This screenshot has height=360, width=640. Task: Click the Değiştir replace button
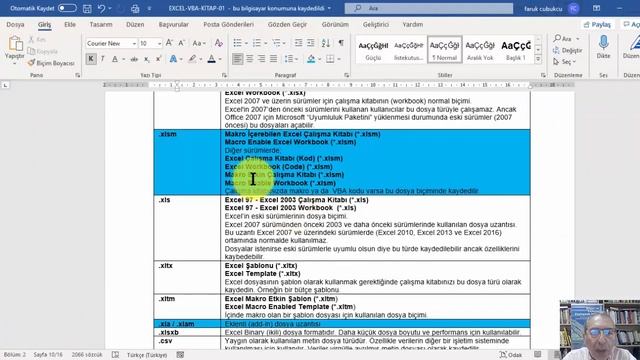[x=568, y=50]
